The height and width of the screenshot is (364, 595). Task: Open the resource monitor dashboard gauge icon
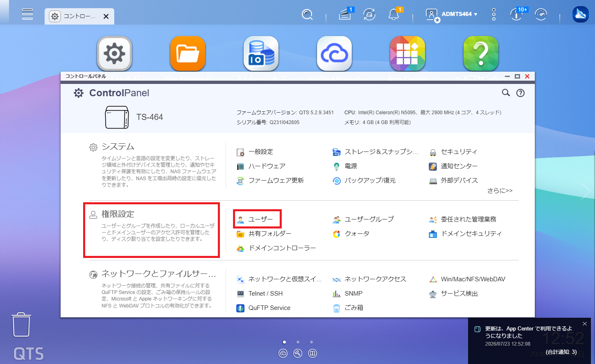541,14
